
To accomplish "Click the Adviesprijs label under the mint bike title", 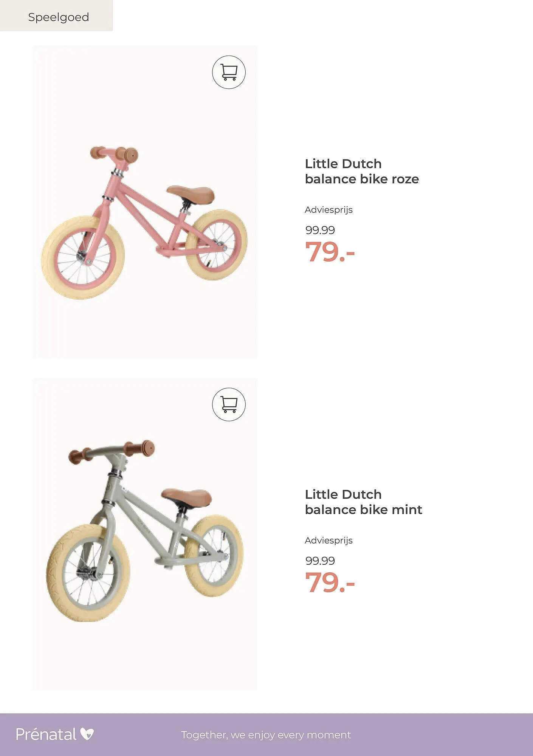I will [328, 541].
